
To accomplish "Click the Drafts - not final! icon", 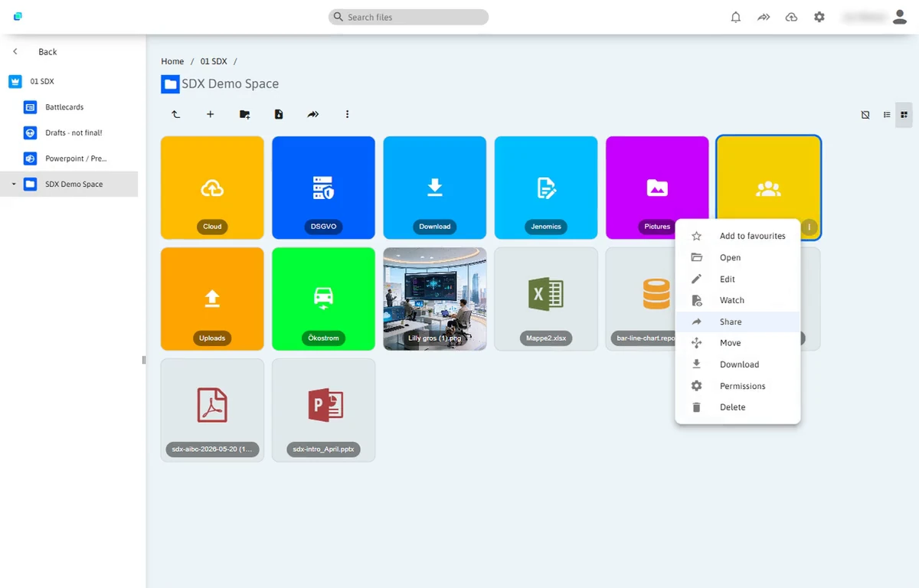I will click(30, 132).
